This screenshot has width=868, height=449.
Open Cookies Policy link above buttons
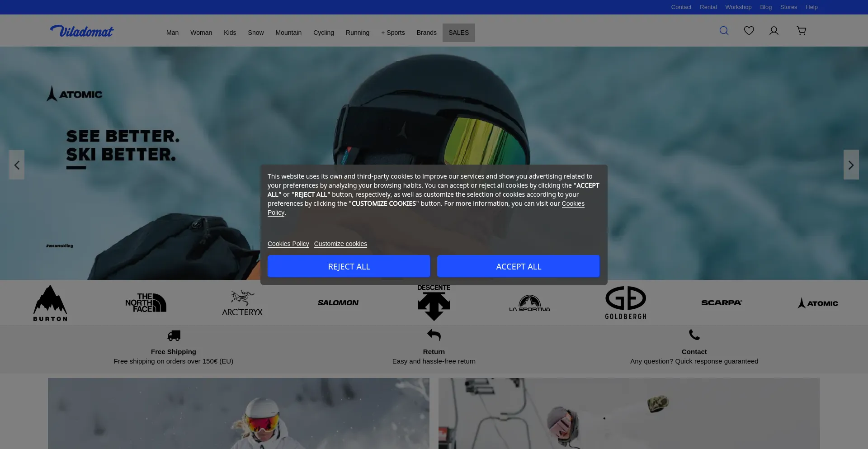click(288, 244)
